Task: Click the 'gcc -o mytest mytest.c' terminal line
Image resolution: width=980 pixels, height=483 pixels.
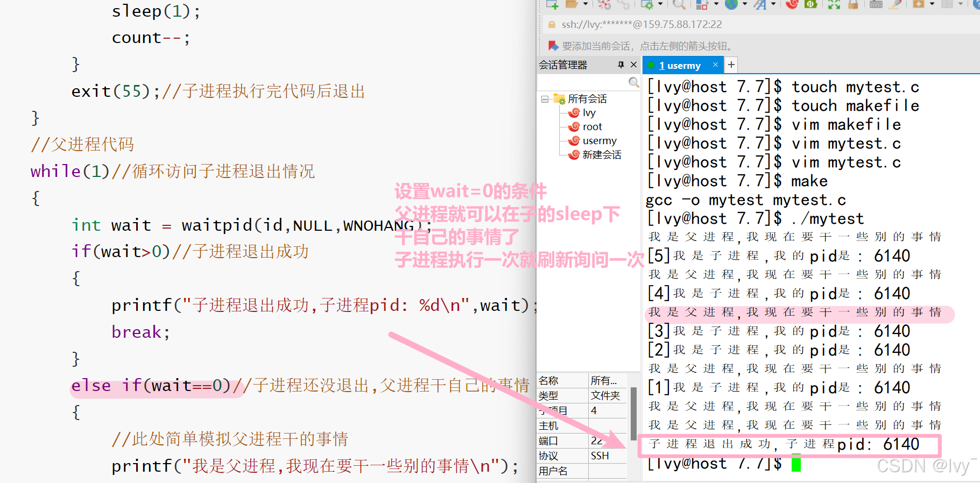Action: (x=746, y=200)
